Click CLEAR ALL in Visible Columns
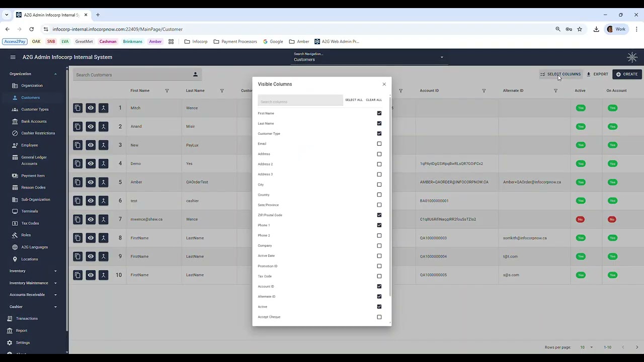This screenshot has height=362, width=644. pos(374,100)
